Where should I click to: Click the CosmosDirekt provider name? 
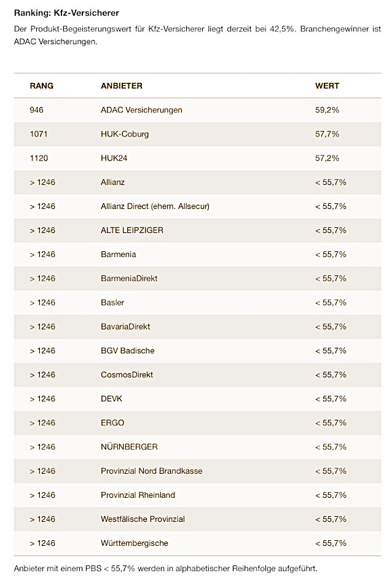127,374
